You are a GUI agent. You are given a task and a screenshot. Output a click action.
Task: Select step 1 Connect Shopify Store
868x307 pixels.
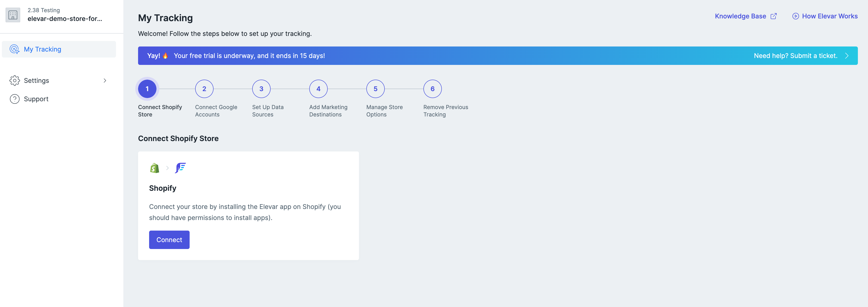click(x=147, y=89)
